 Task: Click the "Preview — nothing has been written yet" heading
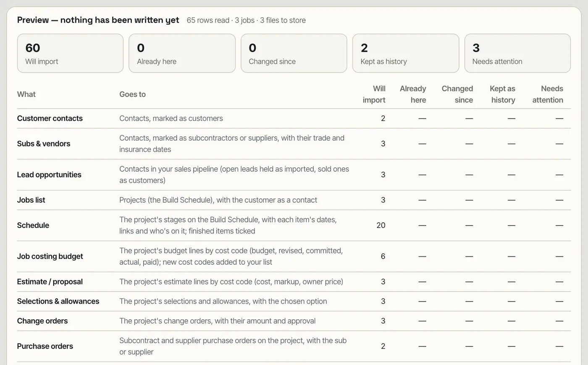click(x=98, y=20)
